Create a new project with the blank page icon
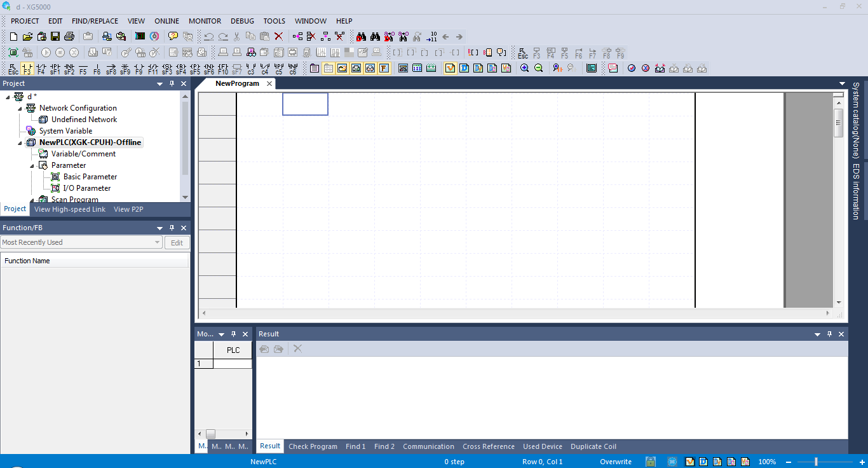 click(13, 36)
